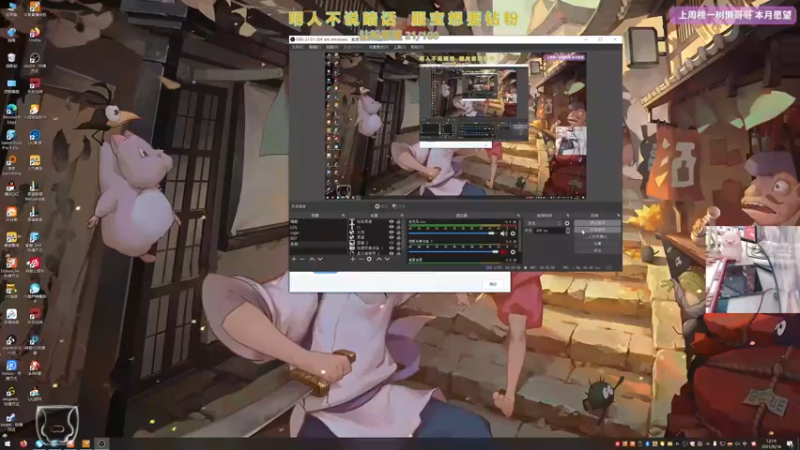Pop out the Scenes dock panel
The image size is (800, 450).
coord(343,215)
